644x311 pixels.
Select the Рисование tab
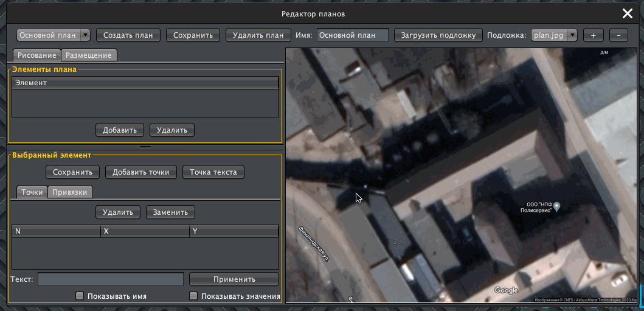tap(37, 55)
